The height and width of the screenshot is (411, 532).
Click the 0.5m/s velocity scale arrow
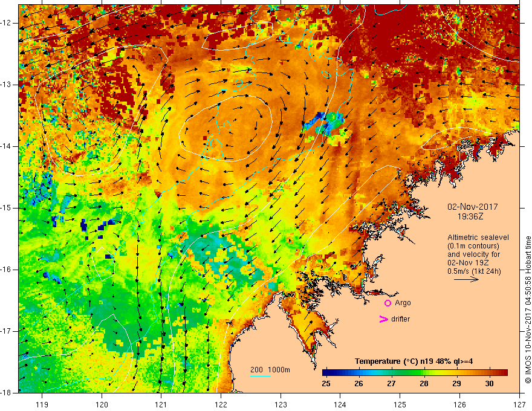[x=466, y=279]
